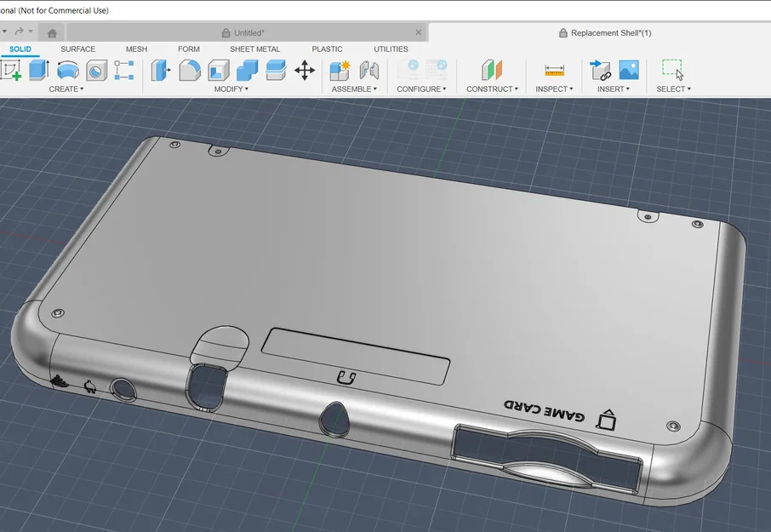Image resolution: width=771 pixels, height=532 pixels.
Task: Click the Insert Canvas image icon
Action: [x=629, y=71]
